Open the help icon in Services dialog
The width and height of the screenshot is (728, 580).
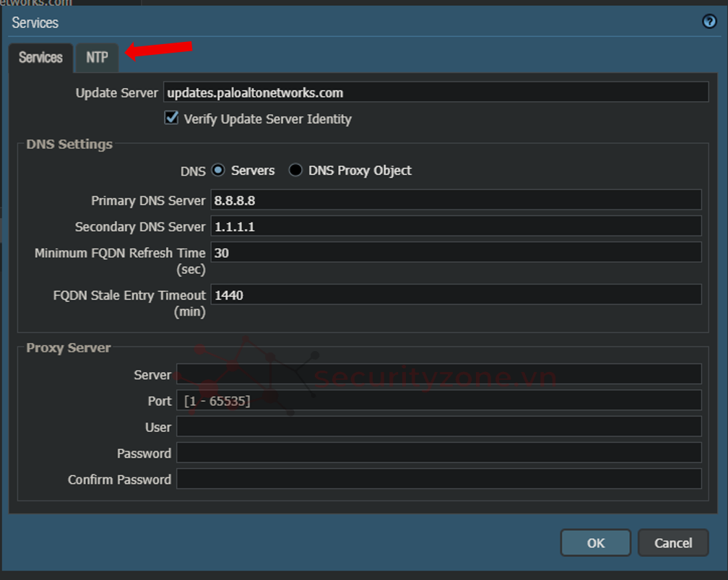click(709, 22)
